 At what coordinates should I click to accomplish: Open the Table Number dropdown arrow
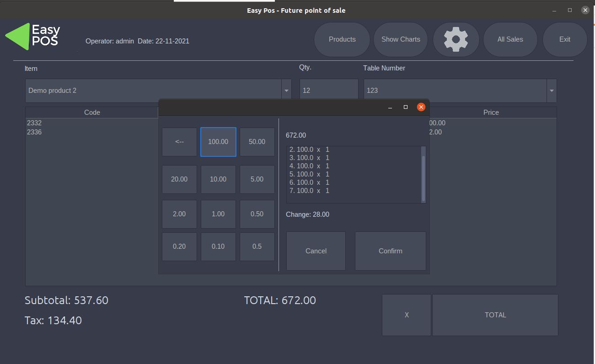coord(551,91)
